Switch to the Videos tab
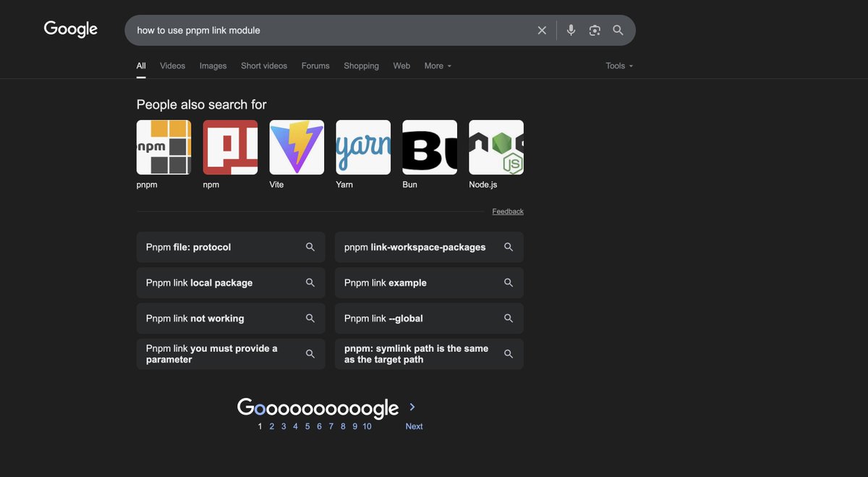The image size is (868, 477). pos(172,66)
